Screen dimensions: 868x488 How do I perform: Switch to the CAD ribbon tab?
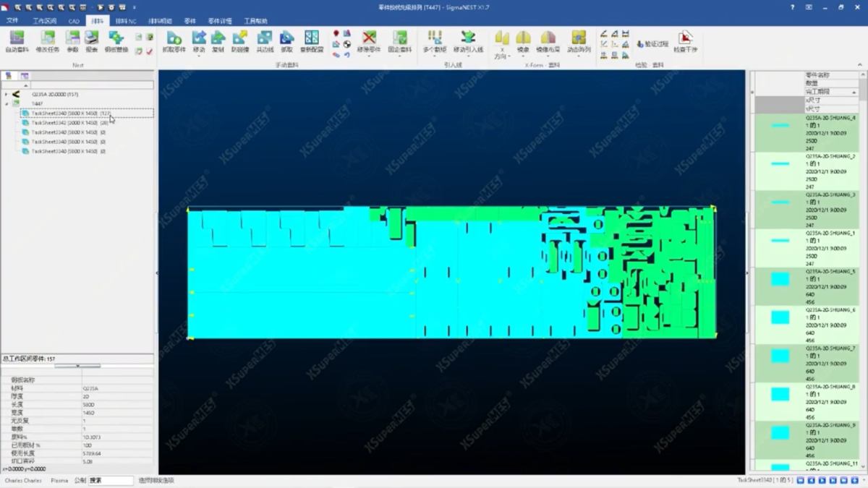coord(74,21)
